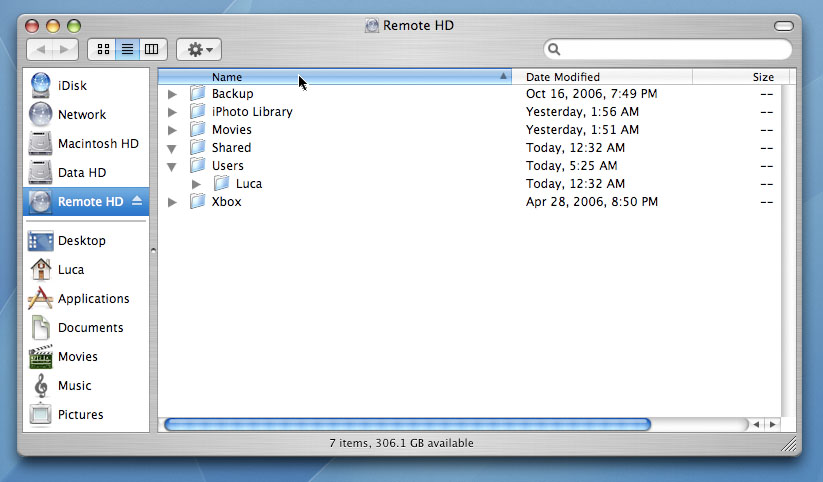Select the Macintosh HD drive icon

tap(40, 143)
